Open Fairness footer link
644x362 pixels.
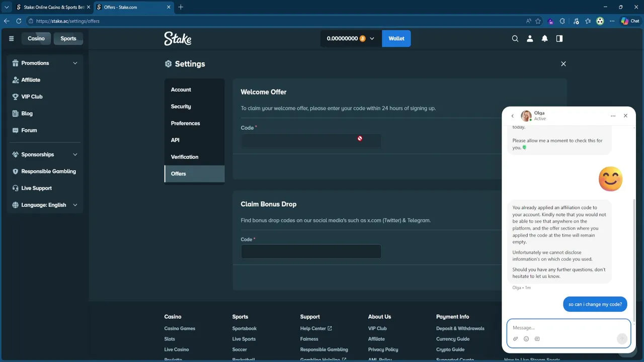pos(309,339)
